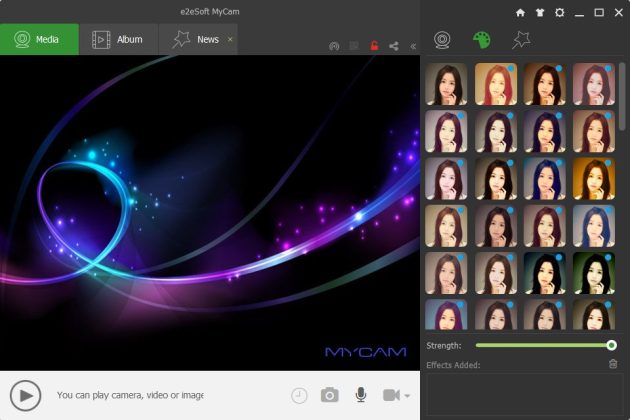The width and height of the screenshot is (630, 420).
Task: Apply the filter in last row, third column
Action: click(x=545, y=315)
